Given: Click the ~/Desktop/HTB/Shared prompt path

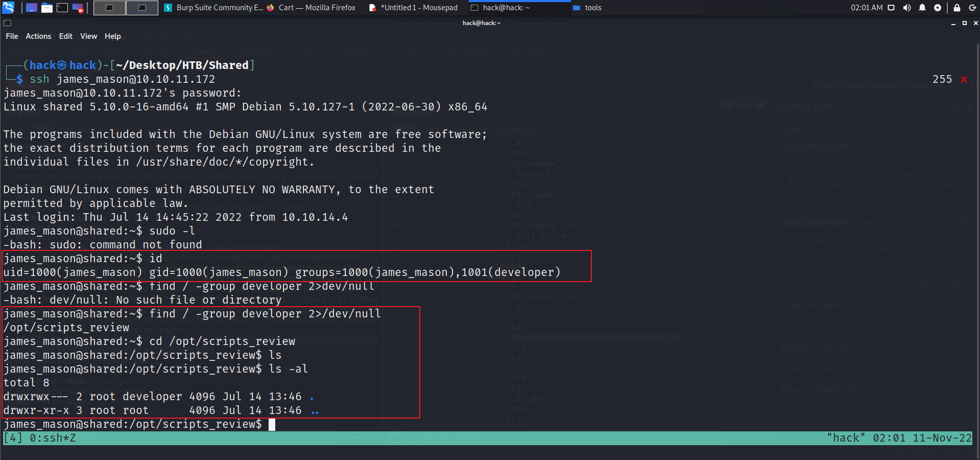Looking at the screenshot, I should click(x=182, y=65).
